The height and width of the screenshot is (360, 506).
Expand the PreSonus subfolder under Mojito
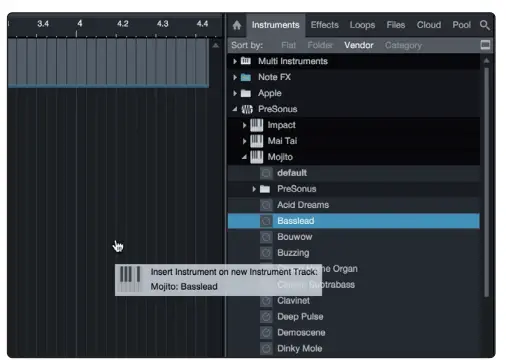[x=254, y=189]
